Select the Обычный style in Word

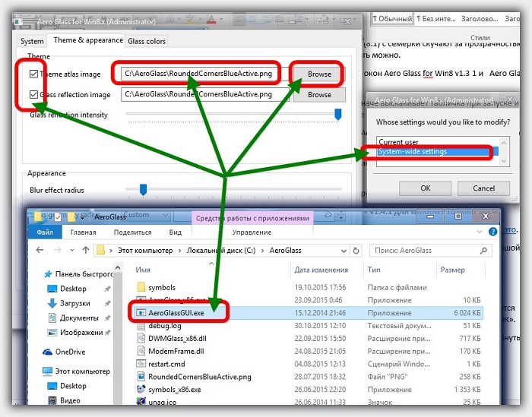coord(392,19)
